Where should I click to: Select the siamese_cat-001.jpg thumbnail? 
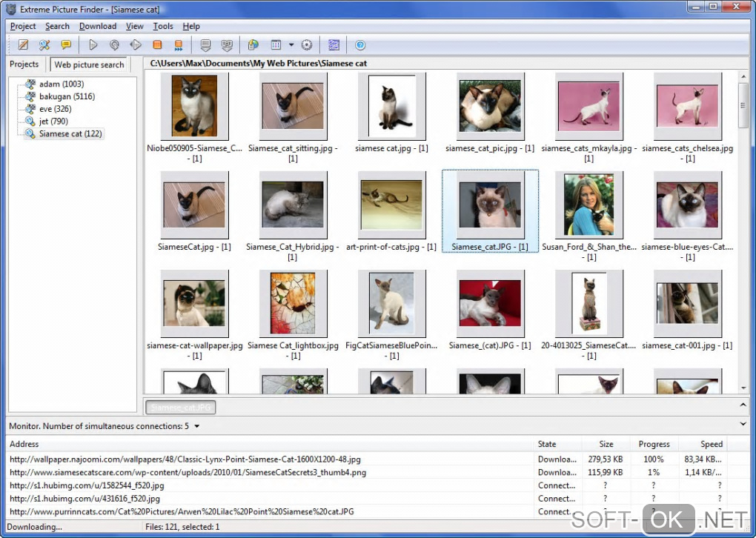(688, 303)
